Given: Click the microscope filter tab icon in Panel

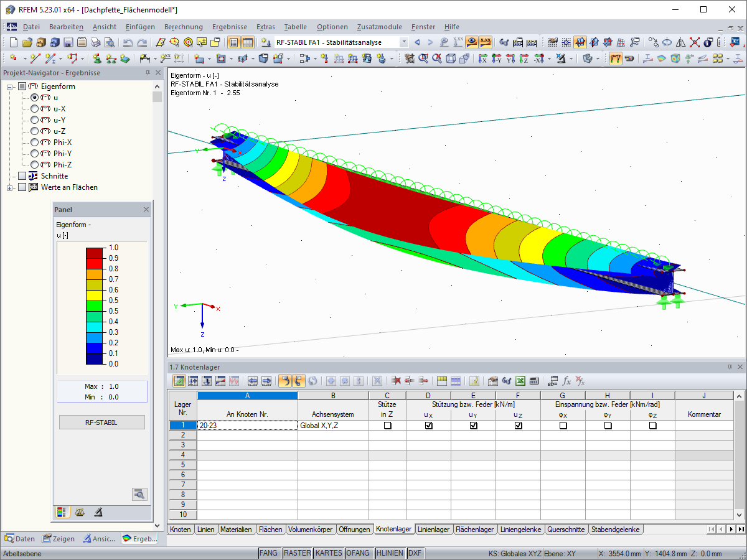Looking at the screenshot, I should click(x=98, y=512).
